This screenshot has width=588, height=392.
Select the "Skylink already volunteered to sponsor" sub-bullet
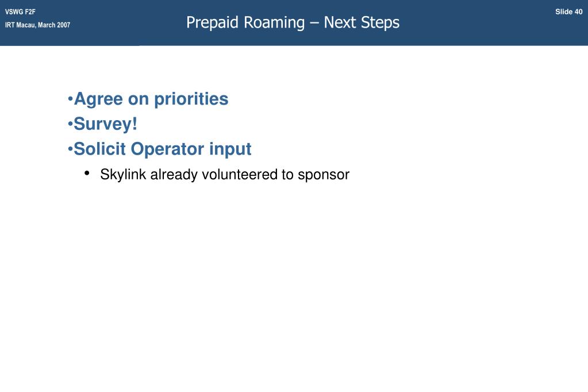225,175
